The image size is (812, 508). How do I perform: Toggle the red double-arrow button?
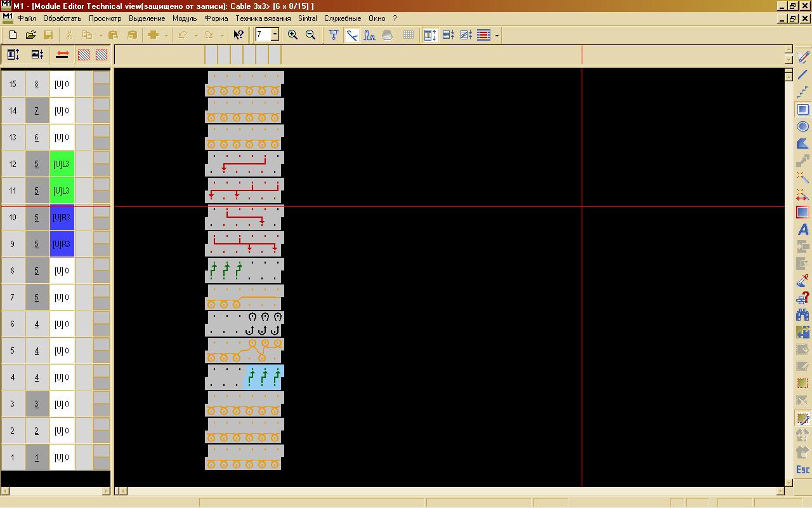(x=62, y=55)
